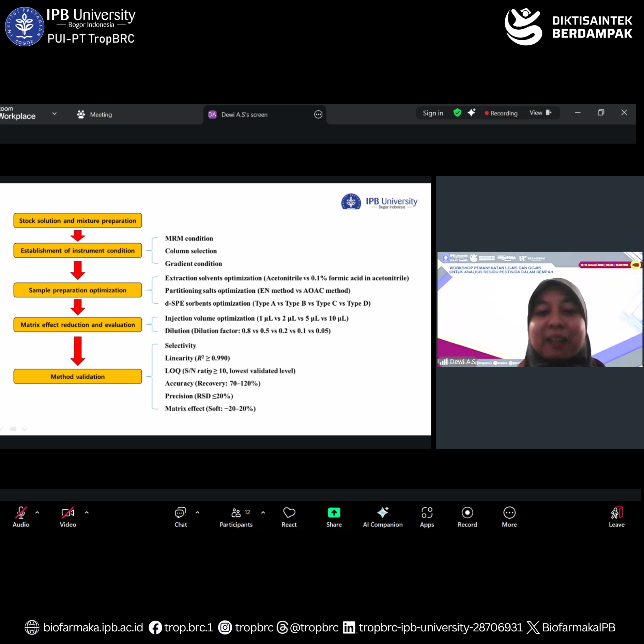Viewport: 644px width, 644px height.
Task: Open the Chat panel
Action: 180,517
